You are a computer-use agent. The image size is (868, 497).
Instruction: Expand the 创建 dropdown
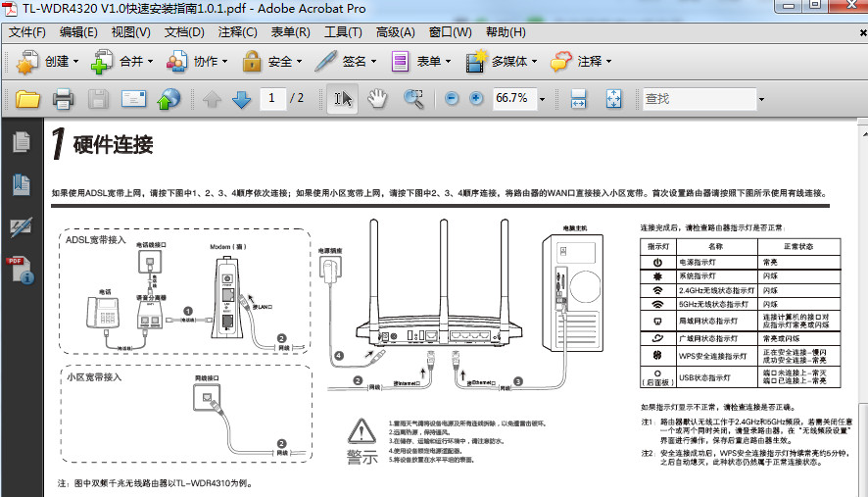point(75,62)
